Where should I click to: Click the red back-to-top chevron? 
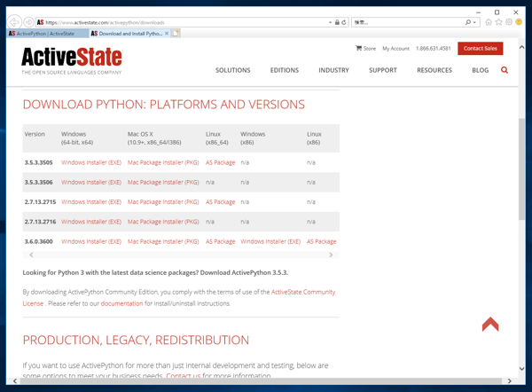point(490,324)
